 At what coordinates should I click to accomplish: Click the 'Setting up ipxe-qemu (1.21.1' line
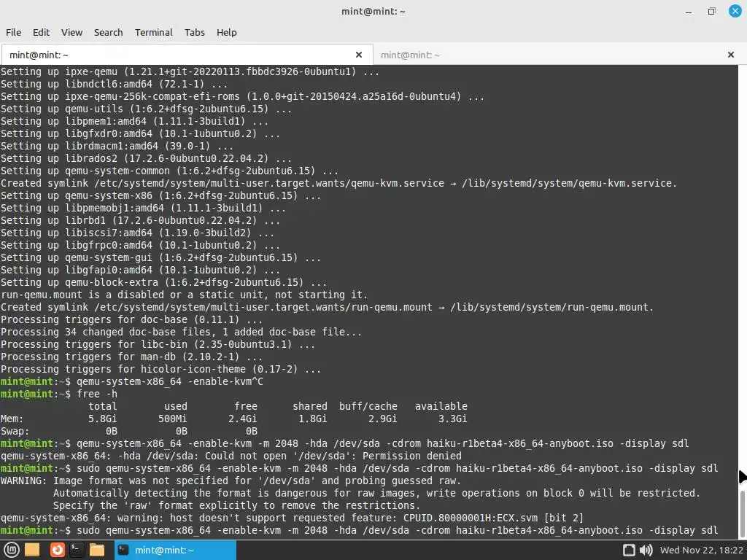tap(190, 72)
